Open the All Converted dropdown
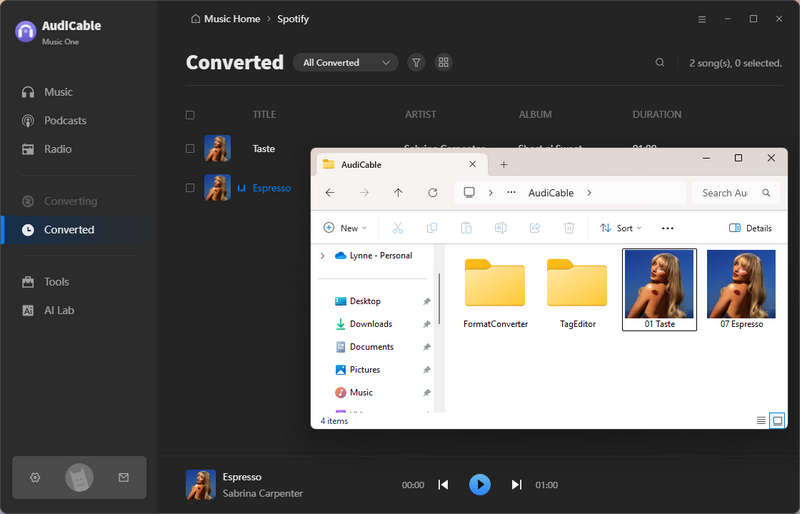 pyautogui.click(x=345, y=63)
